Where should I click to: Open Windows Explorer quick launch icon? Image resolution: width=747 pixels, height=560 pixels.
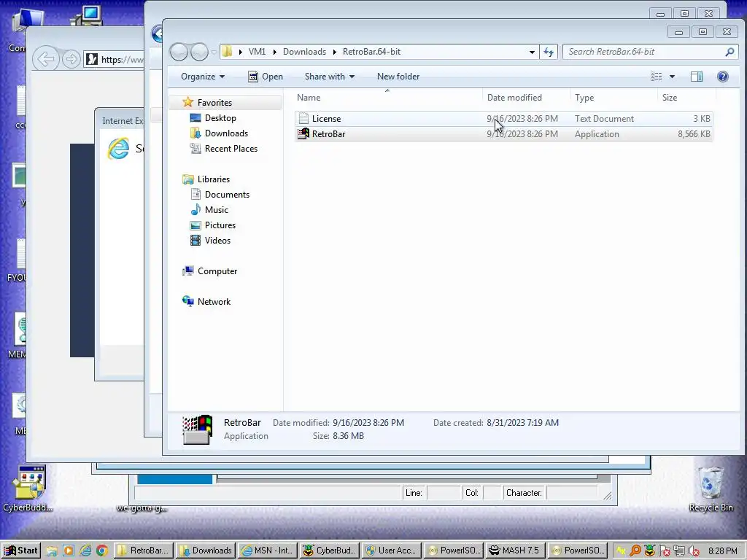click(x=52, y=551)
